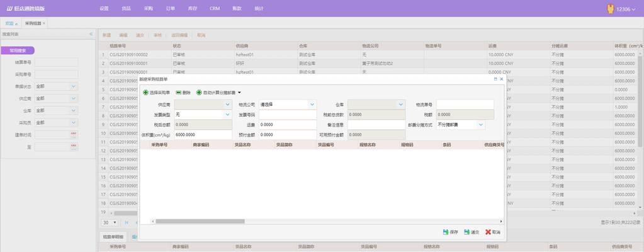This screenshot has height=252, width=644.
Task: Expand the 物流公司 dropdown
Action: tap(312, 104)
